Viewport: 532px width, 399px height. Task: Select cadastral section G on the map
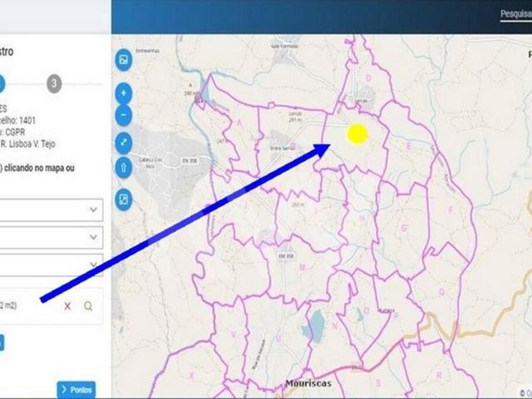point(402,226)
